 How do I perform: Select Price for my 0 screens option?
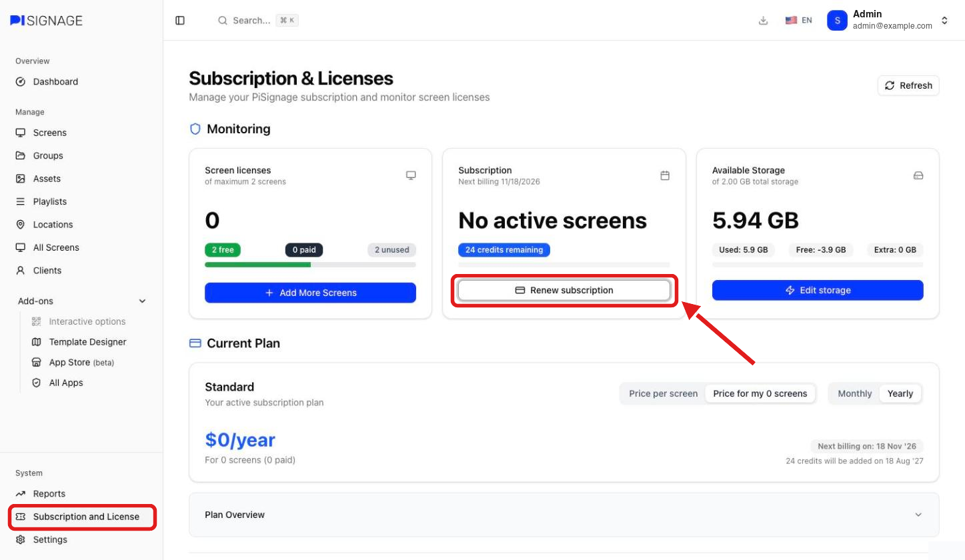[x=760, y=394]
